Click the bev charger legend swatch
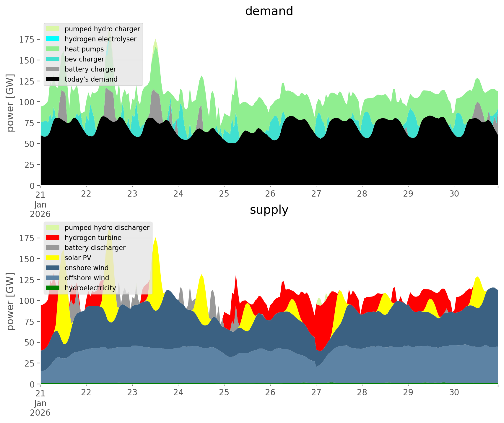This screenshot has width=504, height=423. pyautogui.click(x=53, y=59)
